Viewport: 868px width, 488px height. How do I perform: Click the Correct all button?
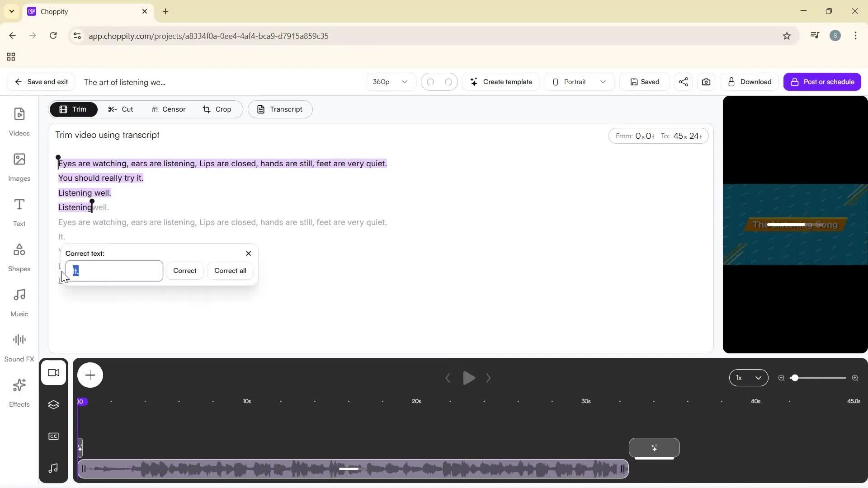230,271
